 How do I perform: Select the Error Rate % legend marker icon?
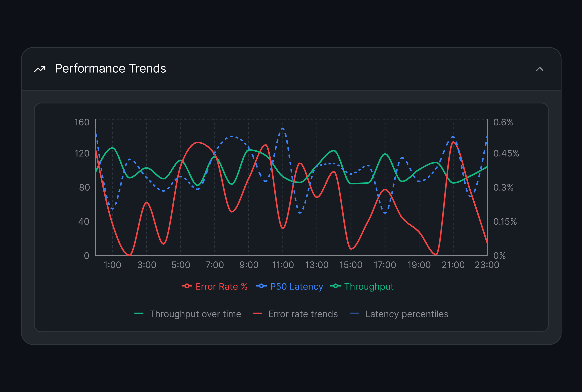coord(187,286)
